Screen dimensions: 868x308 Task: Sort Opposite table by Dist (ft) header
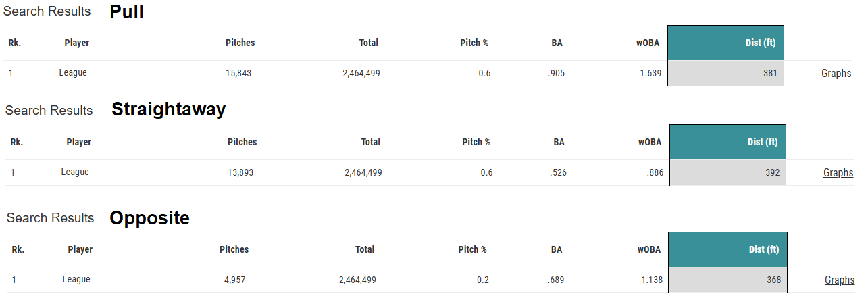pos(764,250)
